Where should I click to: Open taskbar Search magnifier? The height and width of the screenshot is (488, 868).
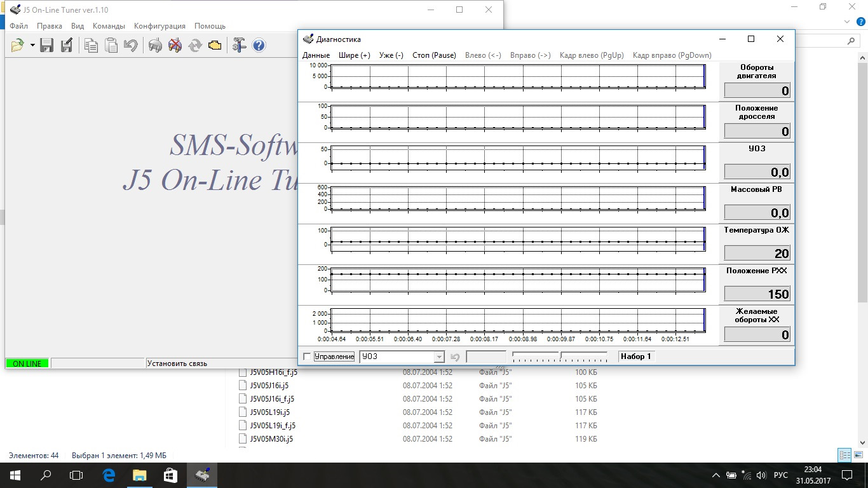click(x=46, y=475)
